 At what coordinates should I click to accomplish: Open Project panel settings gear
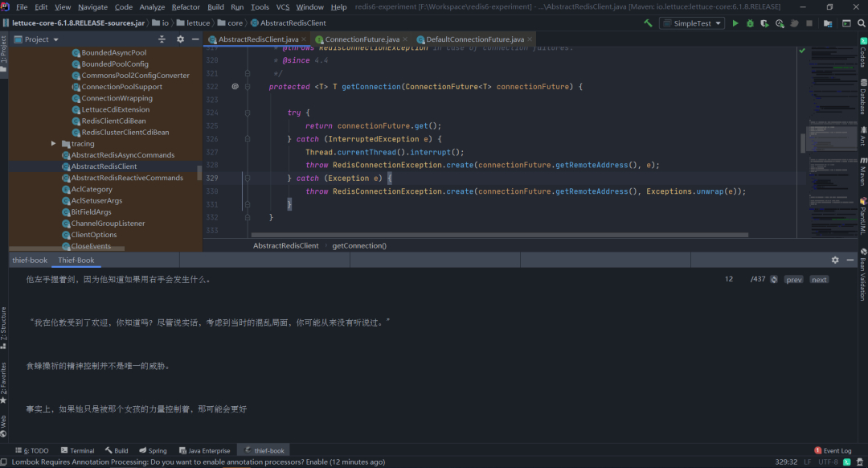[x=180, y=39]
